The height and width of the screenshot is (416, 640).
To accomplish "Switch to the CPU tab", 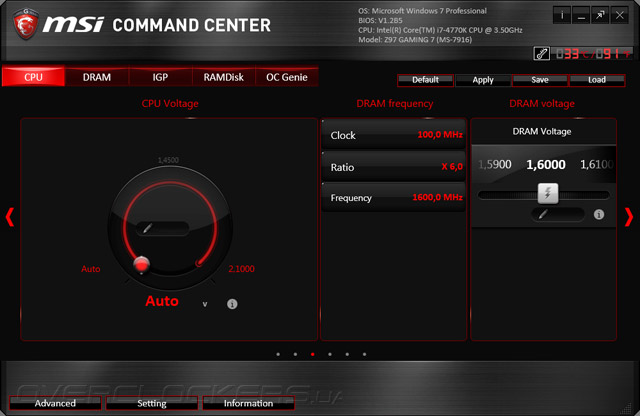I will [33, 77].
